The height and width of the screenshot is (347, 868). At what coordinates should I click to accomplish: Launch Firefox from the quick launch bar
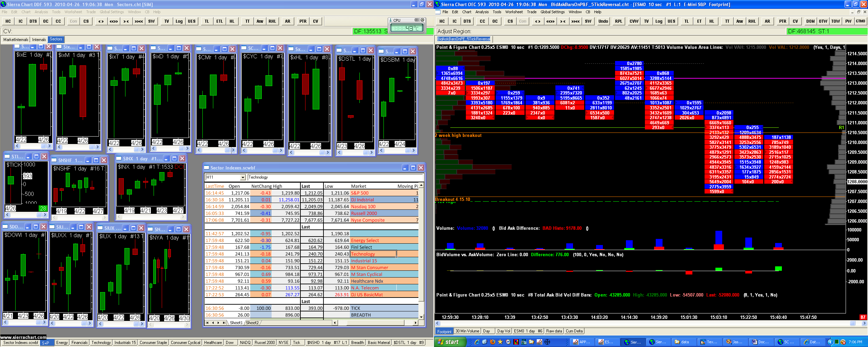tap(492, 342)
